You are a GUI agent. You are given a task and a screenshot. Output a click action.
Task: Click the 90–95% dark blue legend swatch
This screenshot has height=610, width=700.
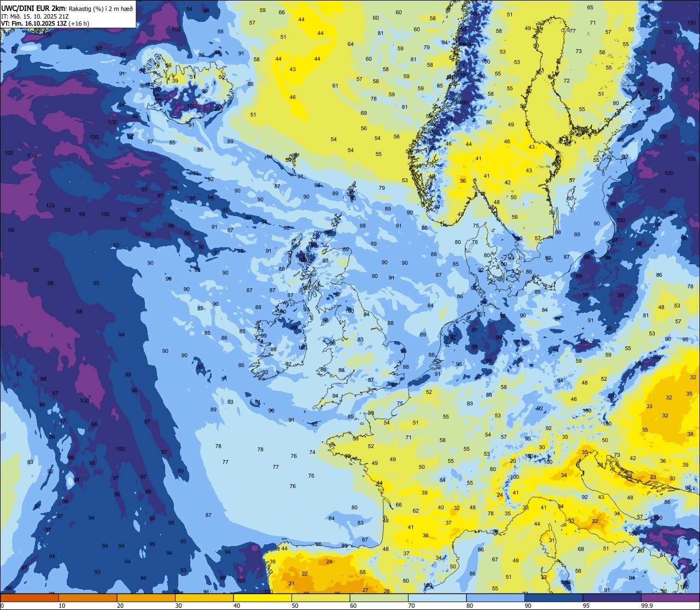pyautogui.click(x=553, y=597)
